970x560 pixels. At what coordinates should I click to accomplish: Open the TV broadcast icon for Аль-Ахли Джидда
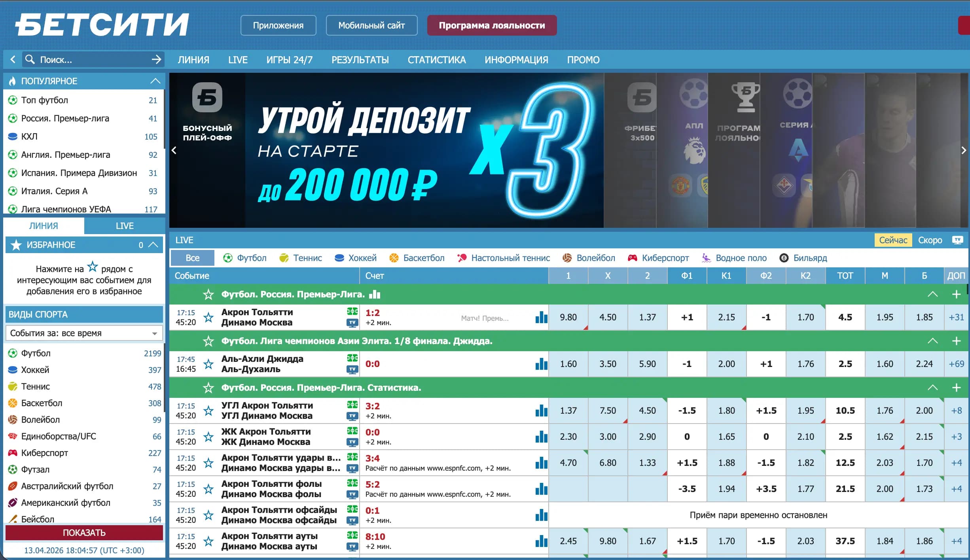(352, 369)
